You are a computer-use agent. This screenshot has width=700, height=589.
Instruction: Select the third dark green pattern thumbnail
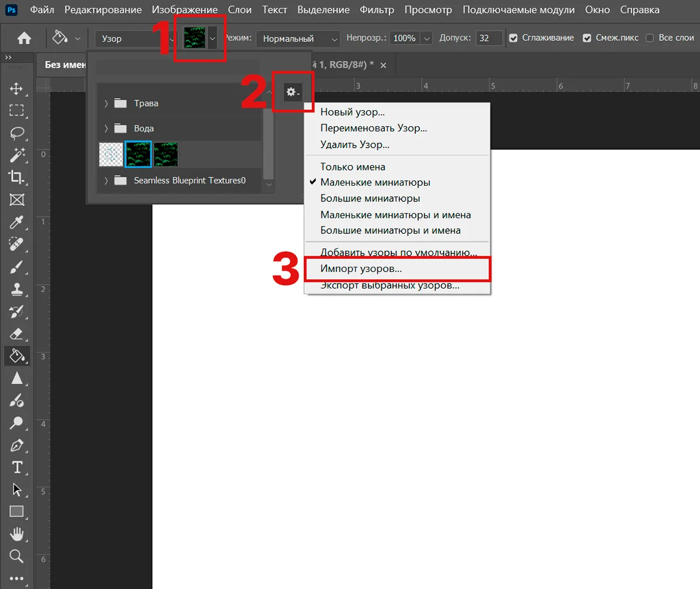pos(166,155)
